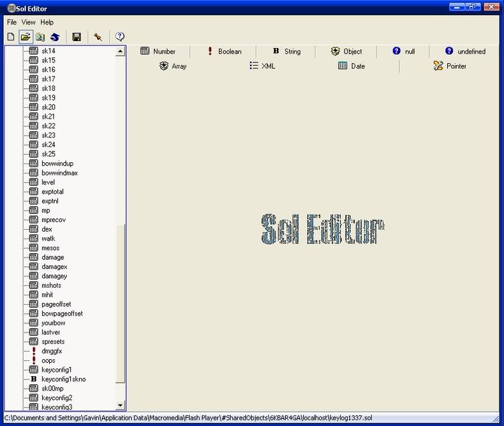The image size is (504, 426).
Task: Click the Boolean red exclamation icon
Action: (210, 50)
